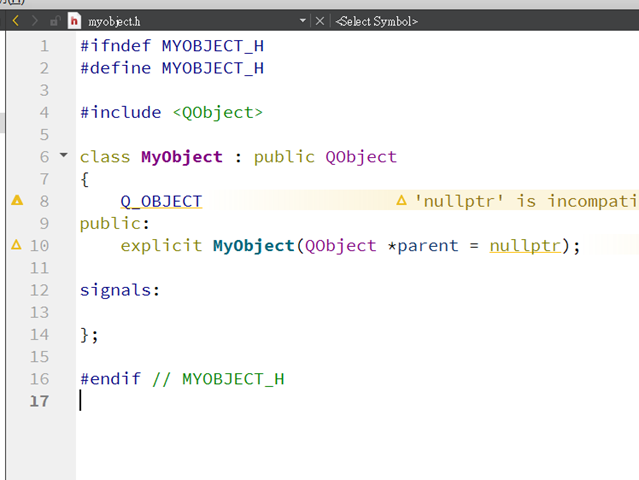Click the opening brace on line 7
The height and width of the screenshot is (480, 639).
pyautogui.click(x=85, y=179)
